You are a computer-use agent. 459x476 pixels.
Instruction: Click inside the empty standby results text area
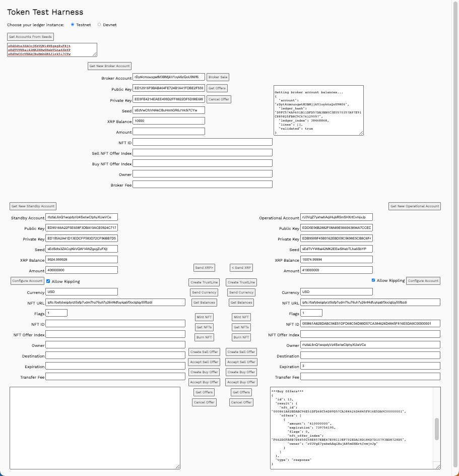(x=95, y=428)
